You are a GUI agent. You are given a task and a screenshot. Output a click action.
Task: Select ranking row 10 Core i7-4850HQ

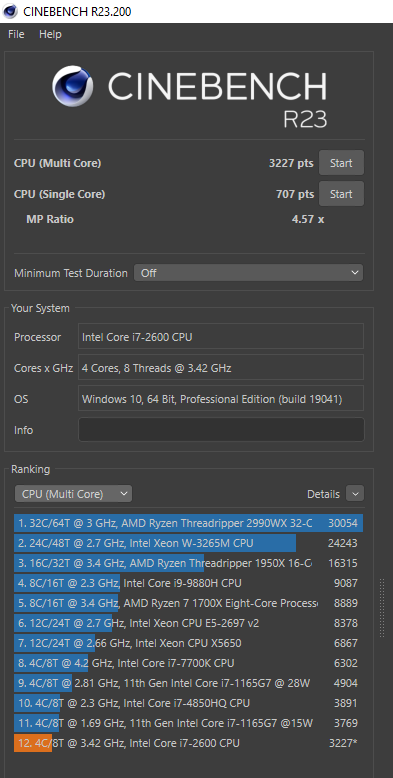[189, 703]
